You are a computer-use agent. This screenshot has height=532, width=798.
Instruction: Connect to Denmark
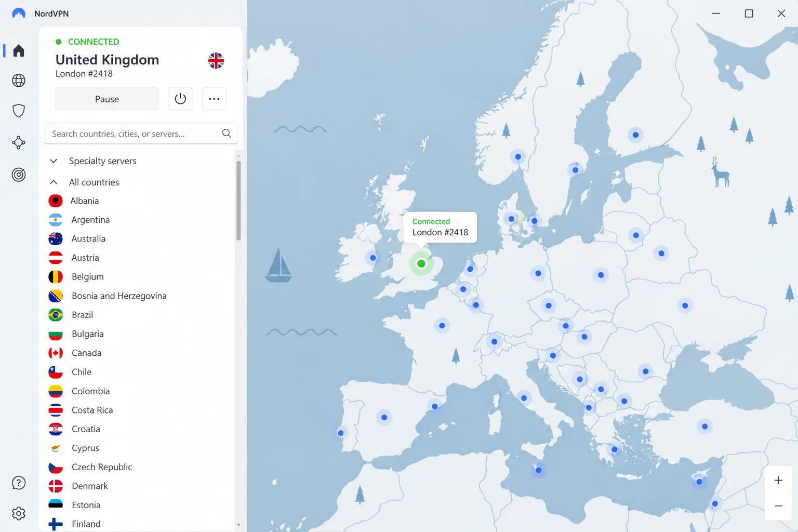click(90, 486)
